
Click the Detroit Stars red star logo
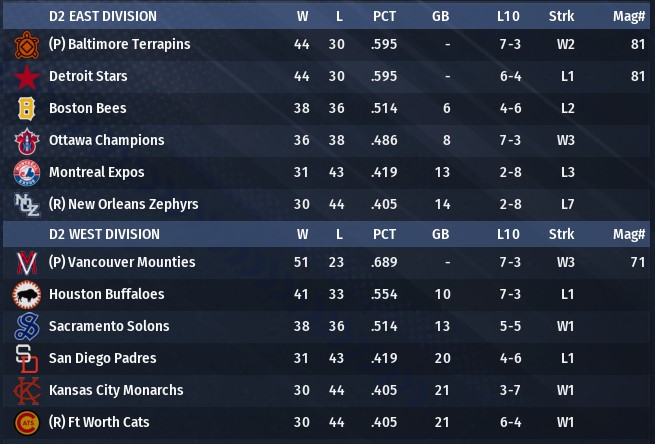(26, 77)
